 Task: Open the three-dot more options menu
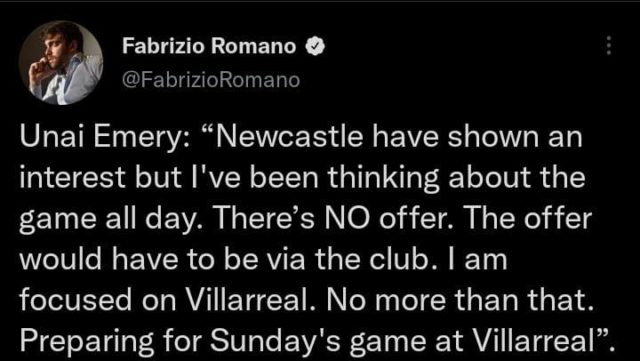pyautogui.click(x=609, y=46)
